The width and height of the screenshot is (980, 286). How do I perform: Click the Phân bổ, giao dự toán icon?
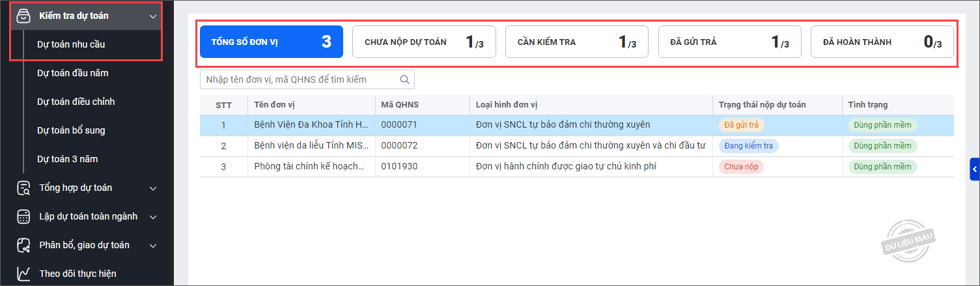(23, 245)
